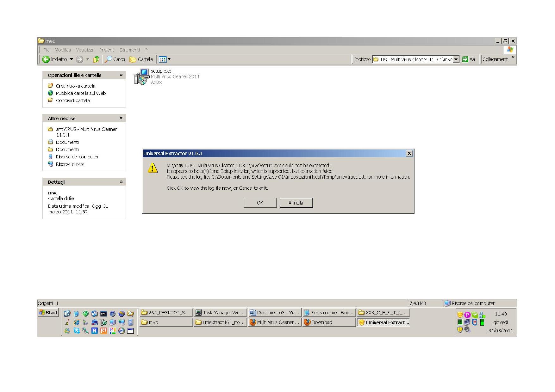Click the address bar path field
The height and width of the screenshot is (392, 555).
pyautogui.click(x=413, y=59)
